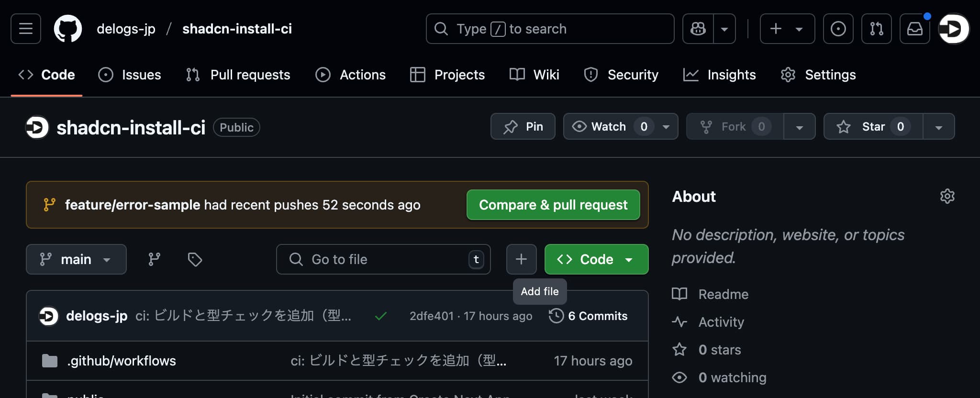Expand the Fork options dropdown arrow
Viewport: 980px width, 398px height.
coord(800,127)
